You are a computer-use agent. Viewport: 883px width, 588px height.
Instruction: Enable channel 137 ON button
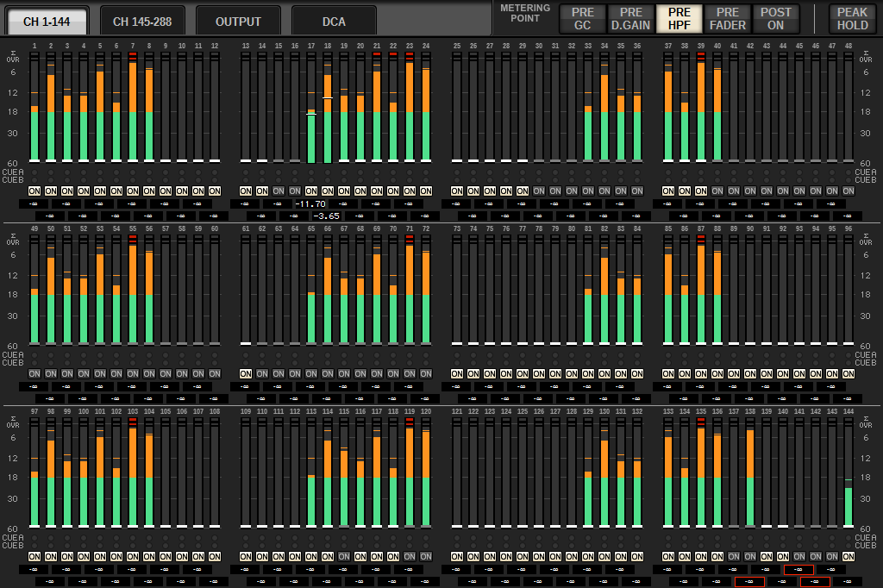pyautogui.click(x=734, y=557)
